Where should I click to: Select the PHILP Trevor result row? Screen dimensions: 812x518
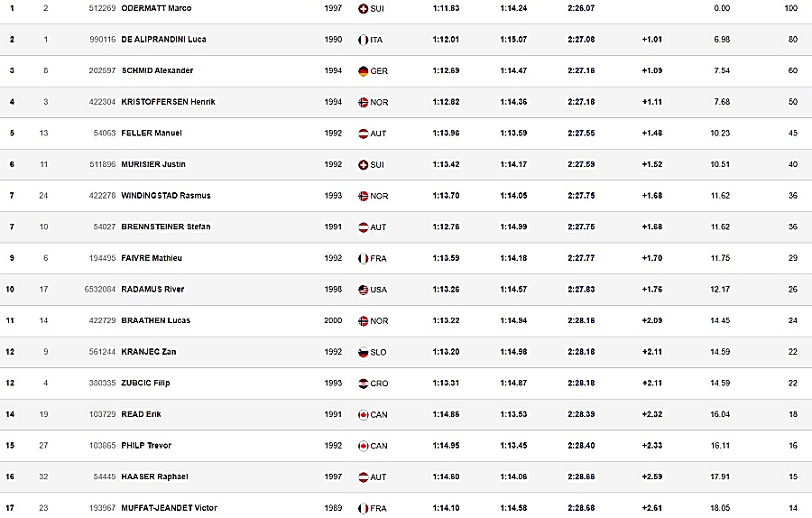tap(406, 446)
